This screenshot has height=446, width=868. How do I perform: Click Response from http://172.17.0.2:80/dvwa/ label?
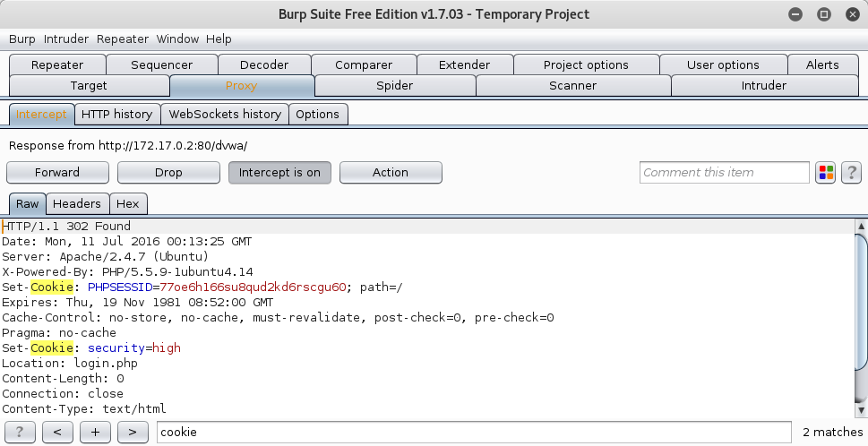click(x=128, y=146)
